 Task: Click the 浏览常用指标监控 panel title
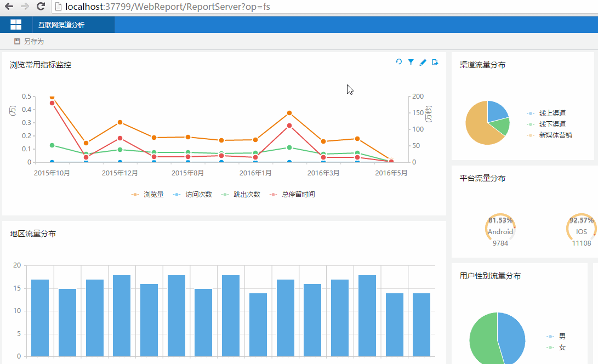click(x=41, y=65)
